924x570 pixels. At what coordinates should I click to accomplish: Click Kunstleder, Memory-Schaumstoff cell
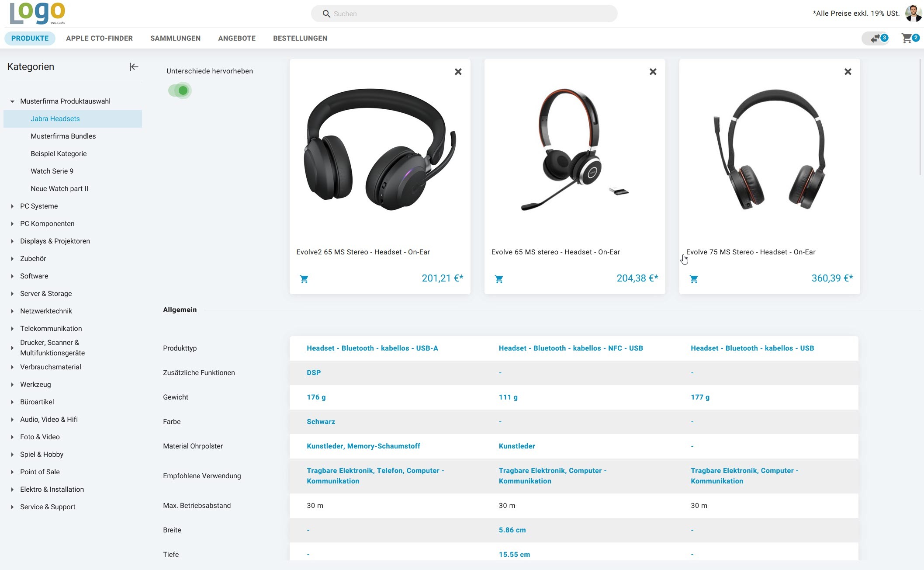363,446
